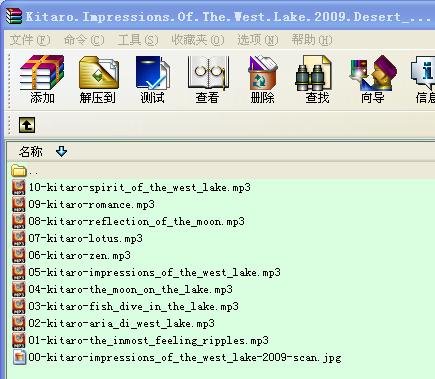The height and width of the screenshot is (379, 435).
Task: Select file 02-kitaro-aria_di_west_lake.mp3
Action: click(x=121, y=324)
